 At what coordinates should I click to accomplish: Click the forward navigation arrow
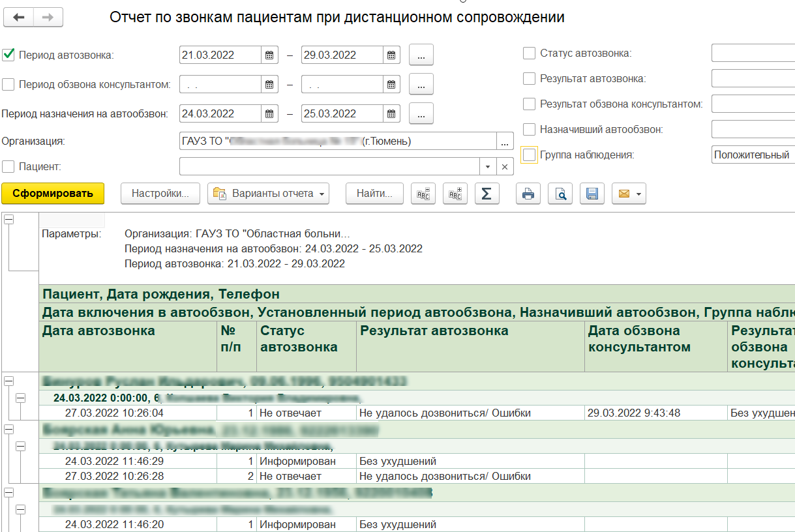point(48,17)
